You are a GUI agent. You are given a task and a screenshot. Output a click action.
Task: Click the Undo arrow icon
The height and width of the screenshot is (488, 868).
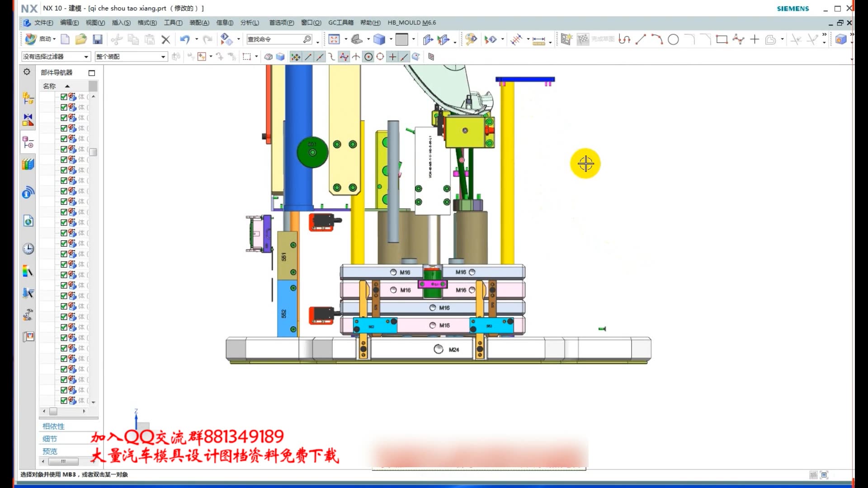coord(184,39)
